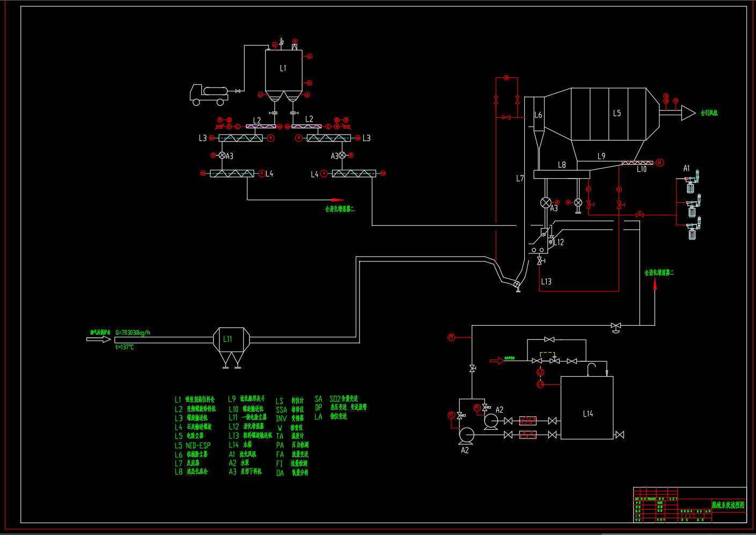The image size is (756, 535).
Task: Pick the white flue gas inlet arrow
Action: coord(99,339)
